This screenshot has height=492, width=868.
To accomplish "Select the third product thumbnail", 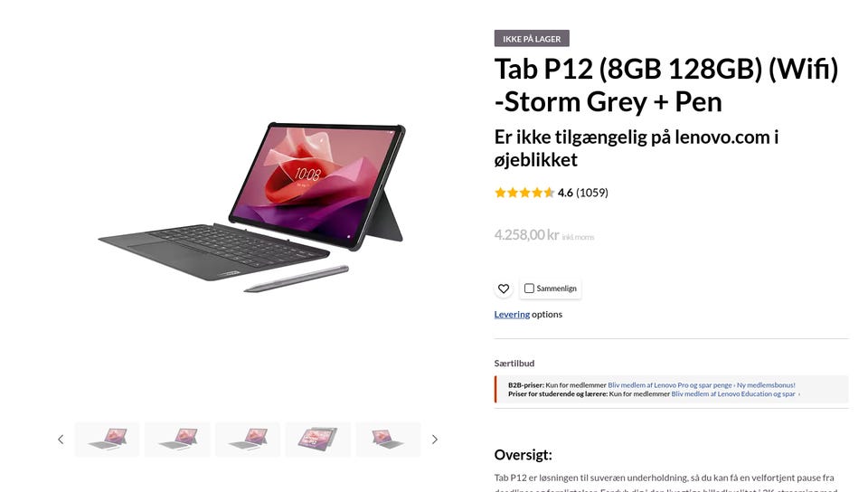I will click(248, 440).
